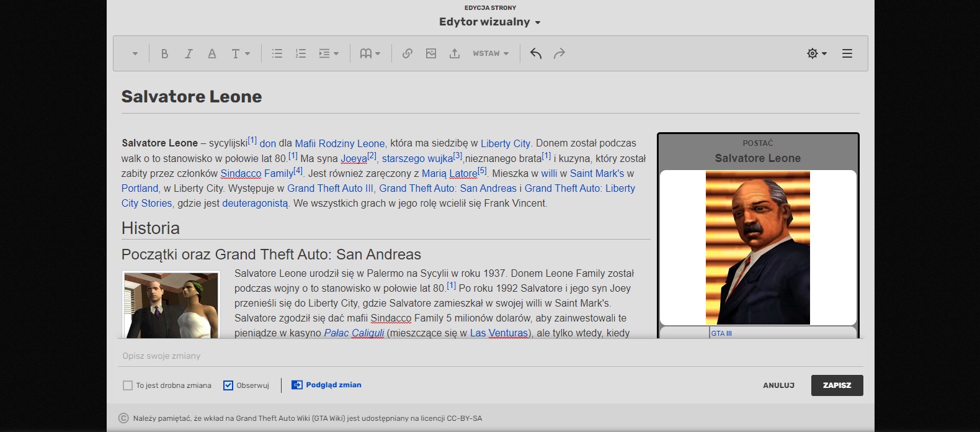Click the 'starszego wujka' link
This screenshot has width=980, height=432.
click(x=417, y=158)
